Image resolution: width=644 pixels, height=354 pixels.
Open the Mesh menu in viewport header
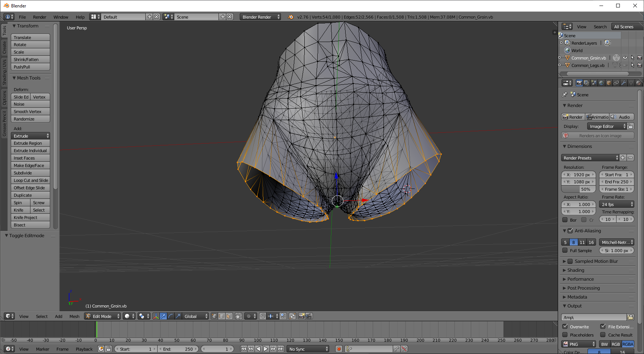74,316
